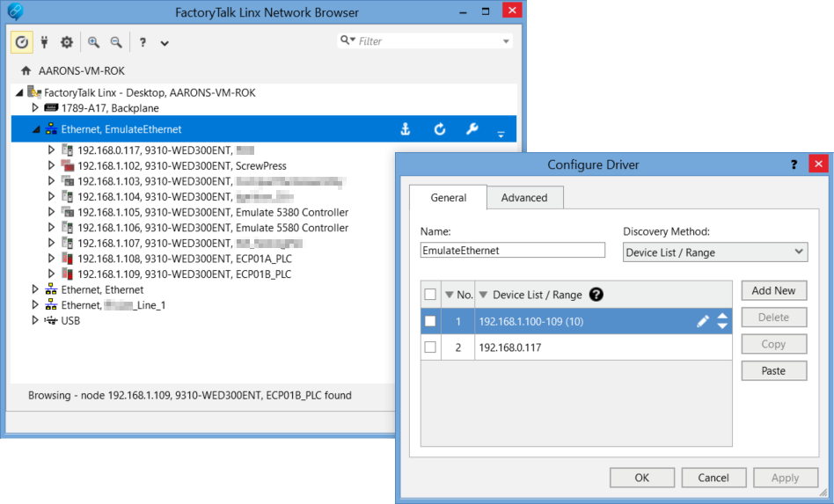Image resolution: width=834 pixels, height=504 pixels.
Task: Click the plug driver icon in toolbar
Action: point(45,42)
